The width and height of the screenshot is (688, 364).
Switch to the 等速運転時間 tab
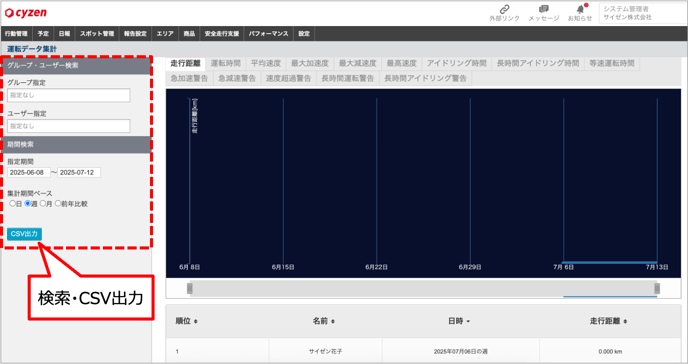tap(612, 63)
